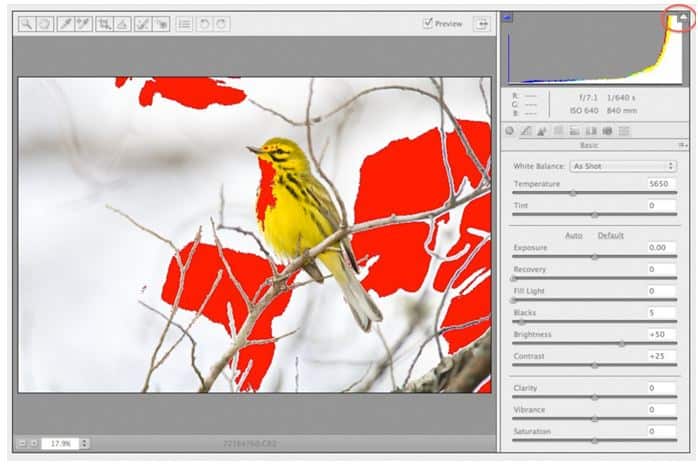Open the Basic panel flyout menu
This screenshot has height=467, width=698.
click(683, 146)
